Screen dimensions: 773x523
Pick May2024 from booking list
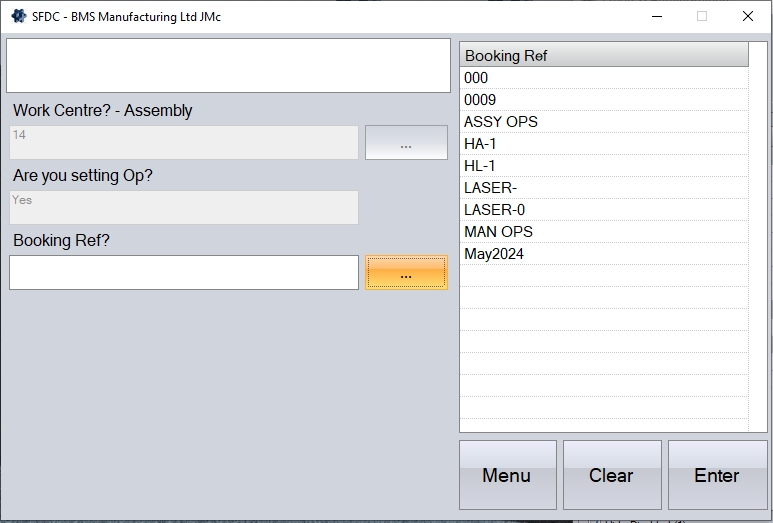604,254
